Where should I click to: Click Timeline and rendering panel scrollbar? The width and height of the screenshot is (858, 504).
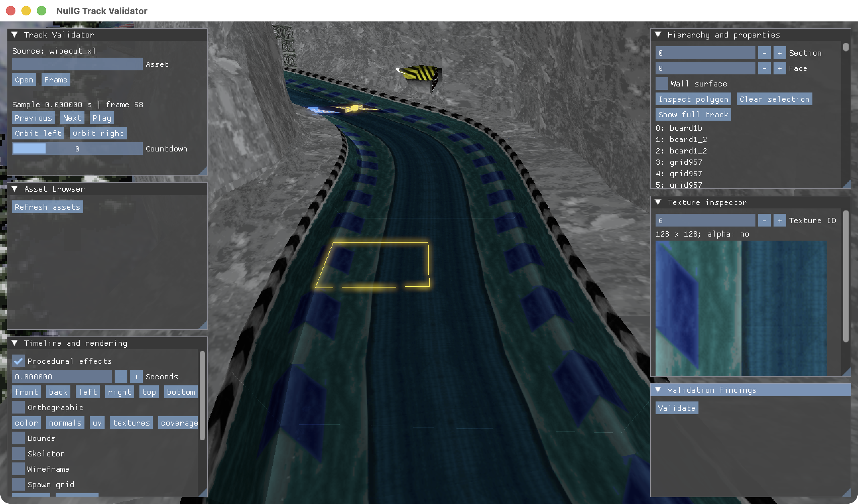point(202,395)
